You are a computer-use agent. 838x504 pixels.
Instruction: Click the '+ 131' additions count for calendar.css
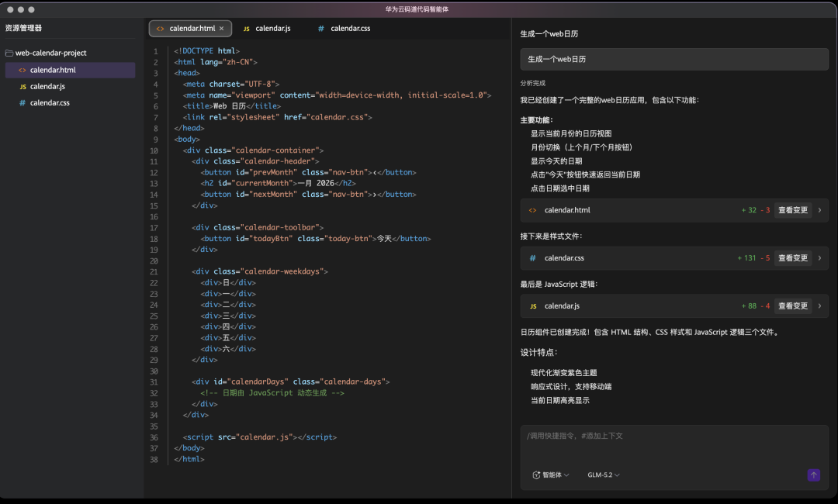pyautogui.click(x=746, y=258)
